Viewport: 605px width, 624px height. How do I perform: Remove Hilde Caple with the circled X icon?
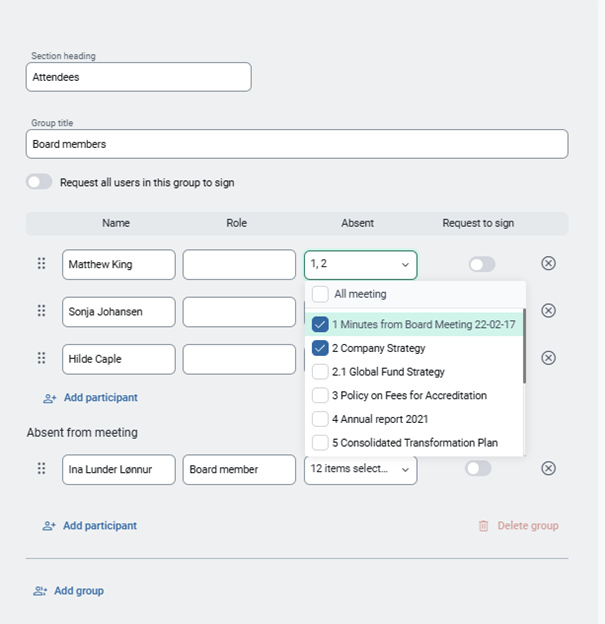(548, 358)
